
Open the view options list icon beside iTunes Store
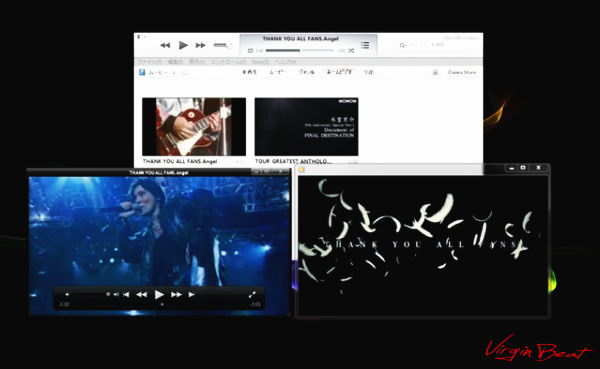tap(435, 72)
